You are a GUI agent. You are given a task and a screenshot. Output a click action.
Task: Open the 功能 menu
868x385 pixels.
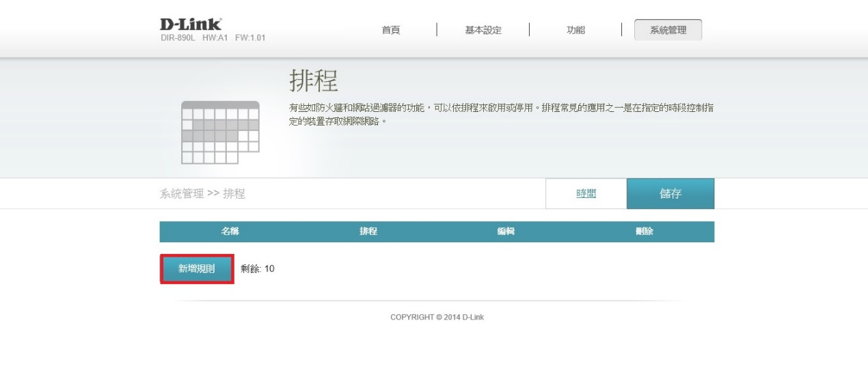(575, 30)
